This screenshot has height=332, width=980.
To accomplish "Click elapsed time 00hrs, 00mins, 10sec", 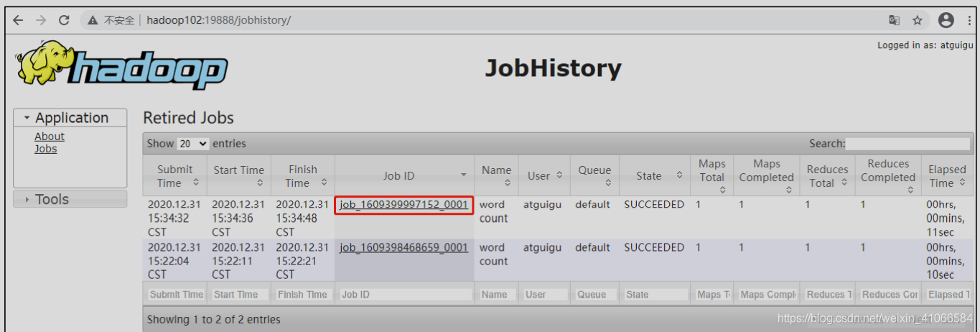I will coord(946,261).
